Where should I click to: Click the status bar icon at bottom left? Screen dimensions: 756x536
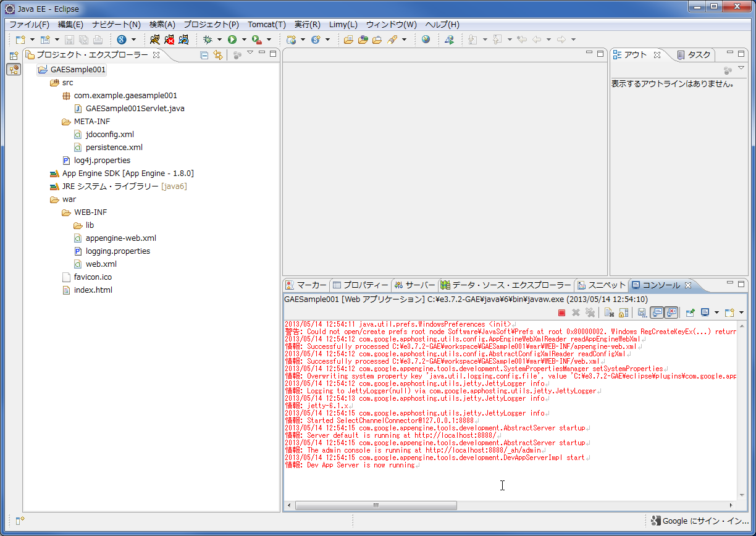19,520
